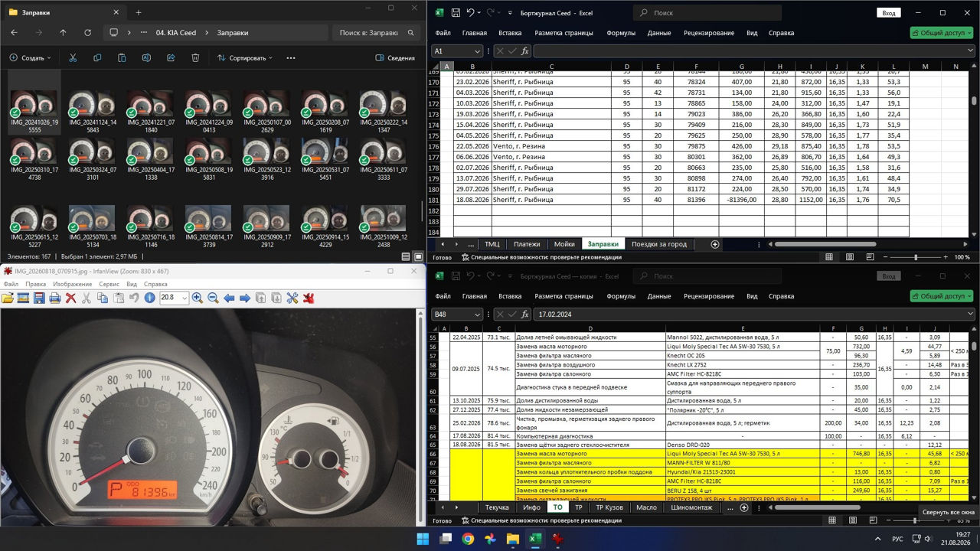Go to previous image in IrfanView
The image size is (980, 551).
pyautogui.click(x=230, y=298)
